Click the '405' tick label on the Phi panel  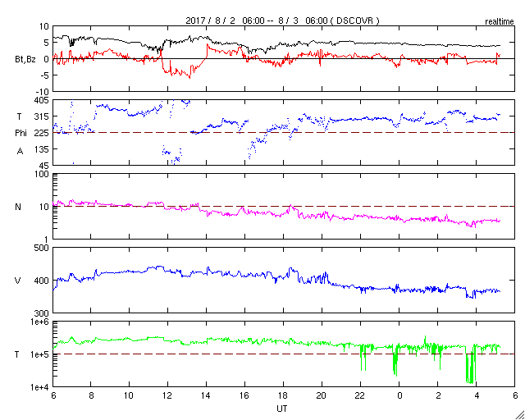[x=42, y=100]
